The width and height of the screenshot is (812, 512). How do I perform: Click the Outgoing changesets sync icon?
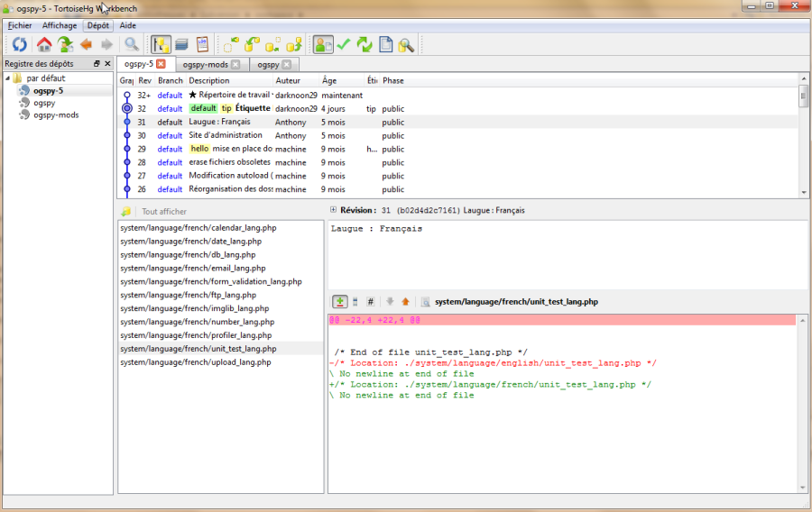272,45
